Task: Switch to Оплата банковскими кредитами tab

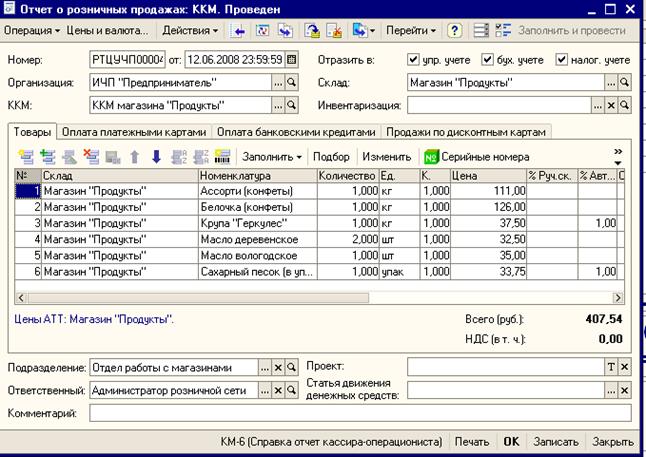Action: coord(296,132)
